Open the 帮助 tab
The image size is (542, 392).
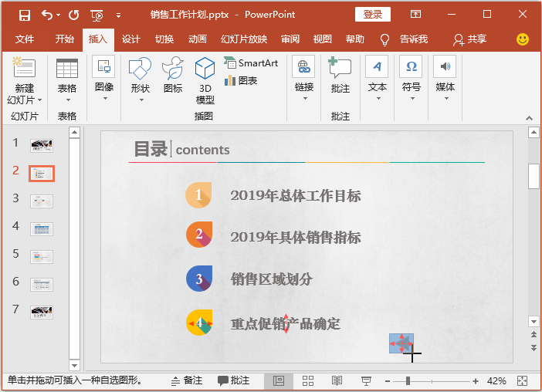tap(355, 39)
